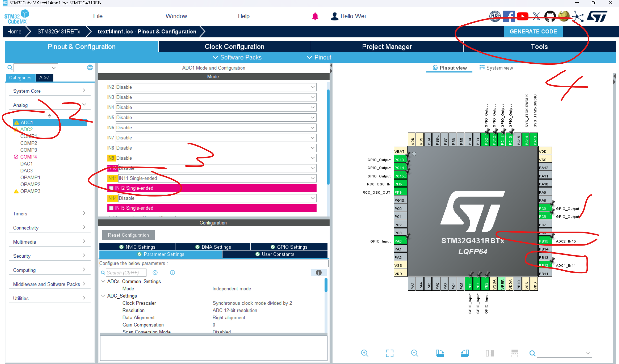The width and height of the screenshot is (619, 364).
Task: Click the GENERATE CODE button
Action: click(x=533, y=31)
